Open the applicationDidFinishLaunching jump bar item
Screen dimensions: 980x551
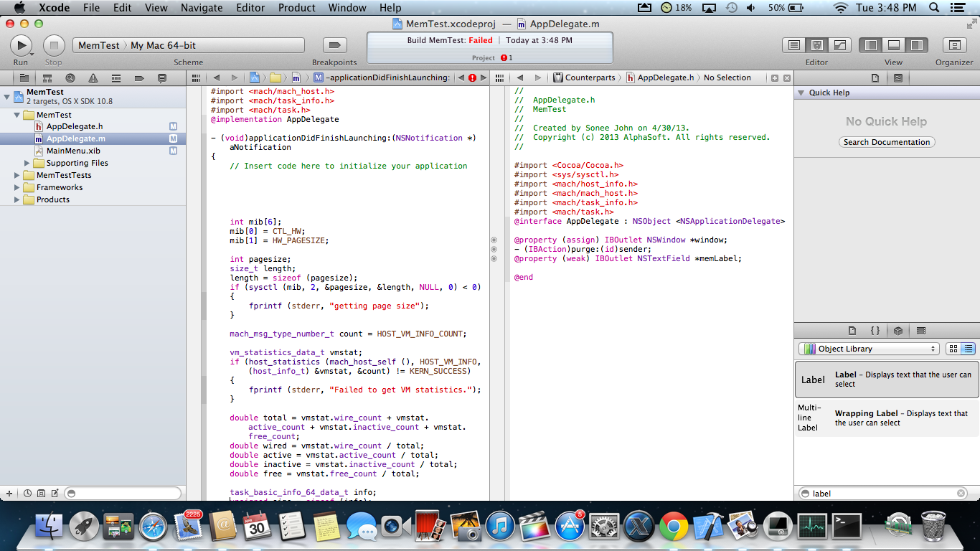click(x=382, y=77)
